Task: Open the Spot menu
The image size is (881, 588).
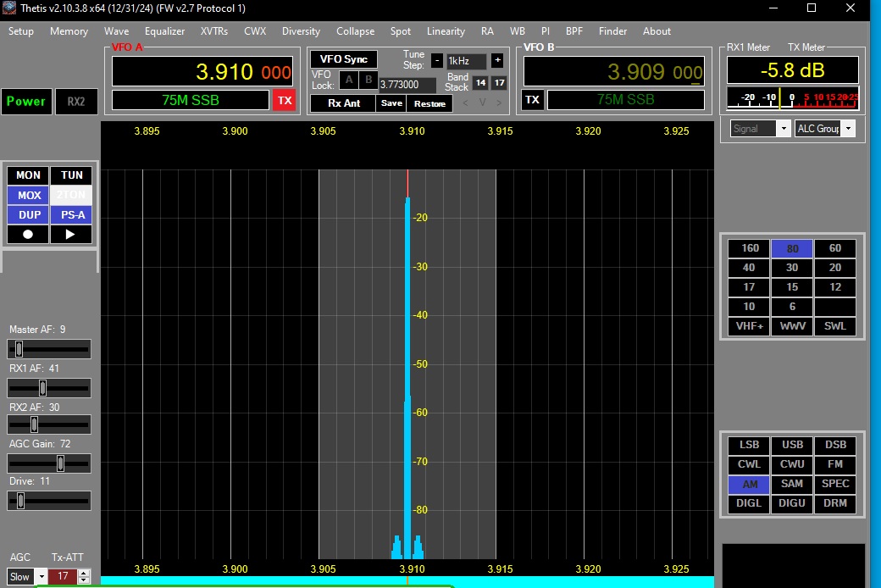Action: 401,31
